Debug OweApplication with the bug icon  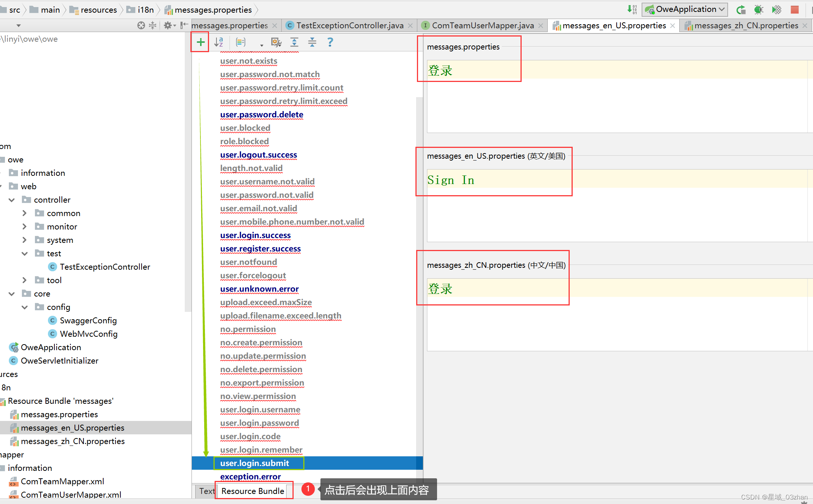tap(759, 9)
